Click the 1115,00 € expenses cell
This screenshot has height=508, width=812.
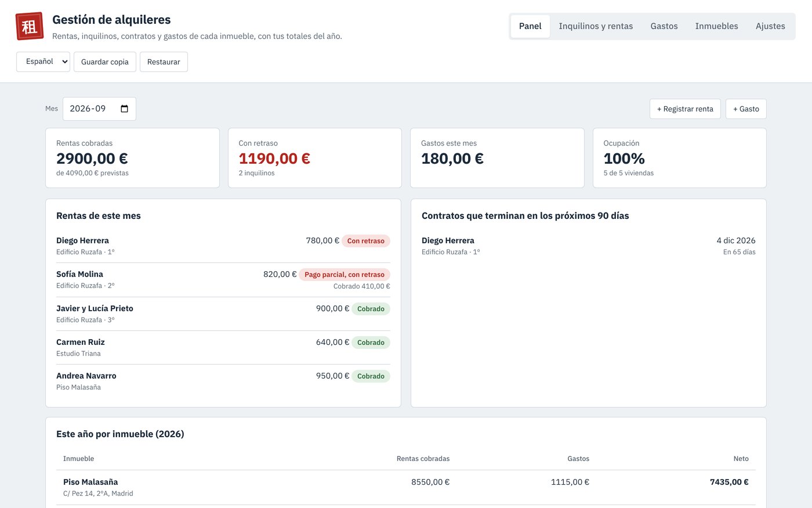(x=570, y=482)
